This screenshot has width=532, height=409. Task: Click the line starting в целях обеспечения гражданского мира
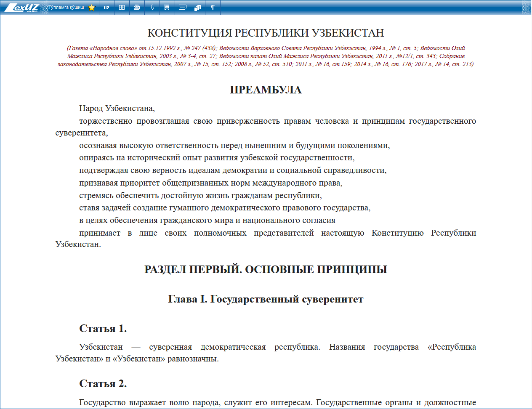tap(207, 220)
